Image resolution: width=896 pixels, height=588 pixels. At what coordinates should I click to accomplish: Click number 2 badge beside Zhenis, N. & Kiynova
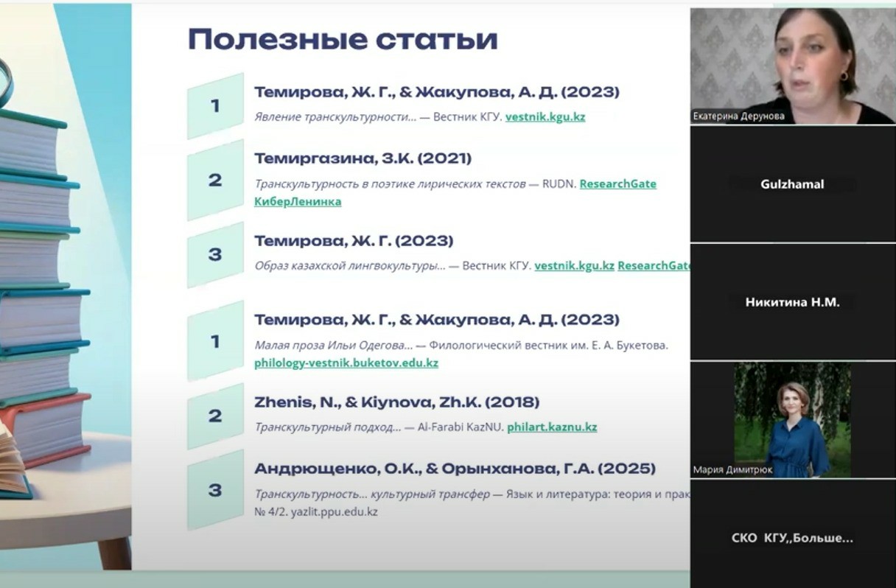tap(215, 416)
